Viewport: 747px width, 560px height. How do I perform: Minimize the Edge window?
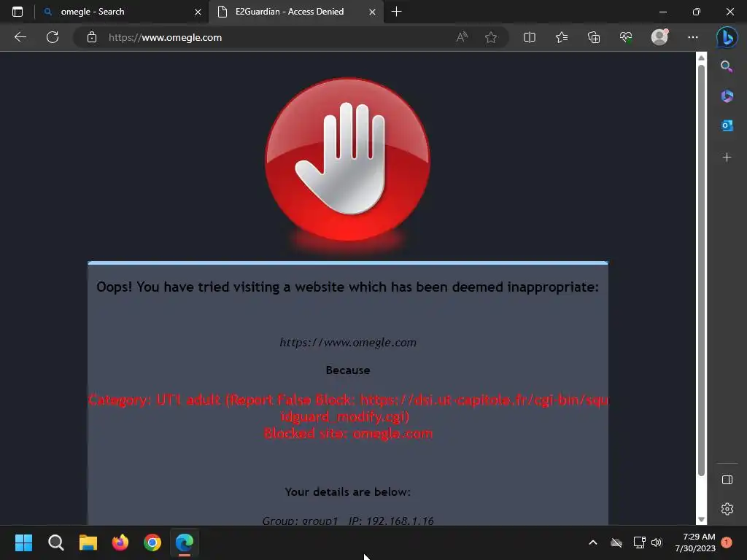coord(662,12)
